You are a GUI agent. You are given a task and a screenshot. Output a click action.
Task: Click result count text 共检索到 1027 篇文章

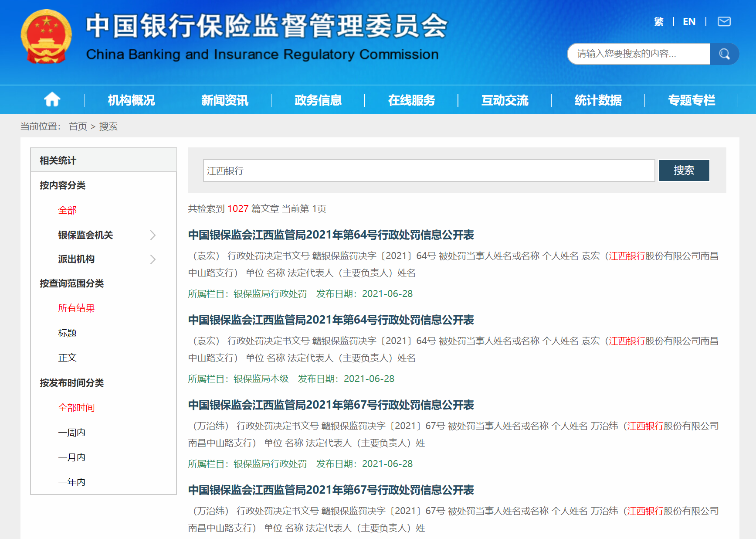(233, 209)
